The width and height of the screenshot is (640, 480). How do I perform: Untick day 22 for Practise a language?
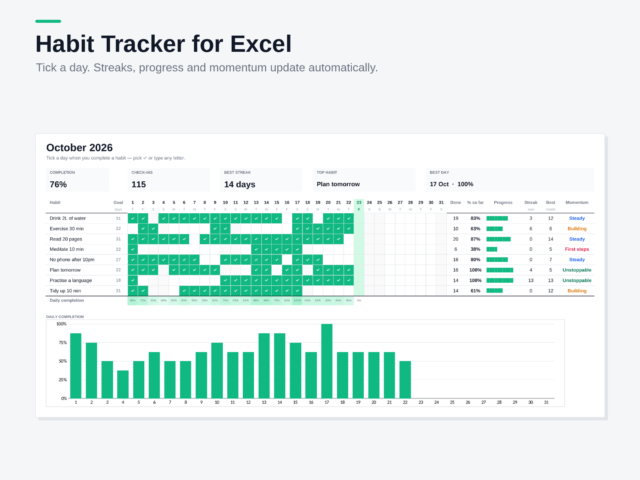pos(349,280)
